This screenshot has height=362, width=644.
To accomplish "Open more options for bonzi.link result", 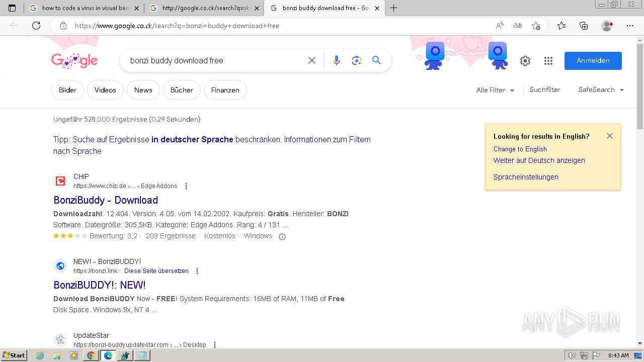I will [197, 271].
